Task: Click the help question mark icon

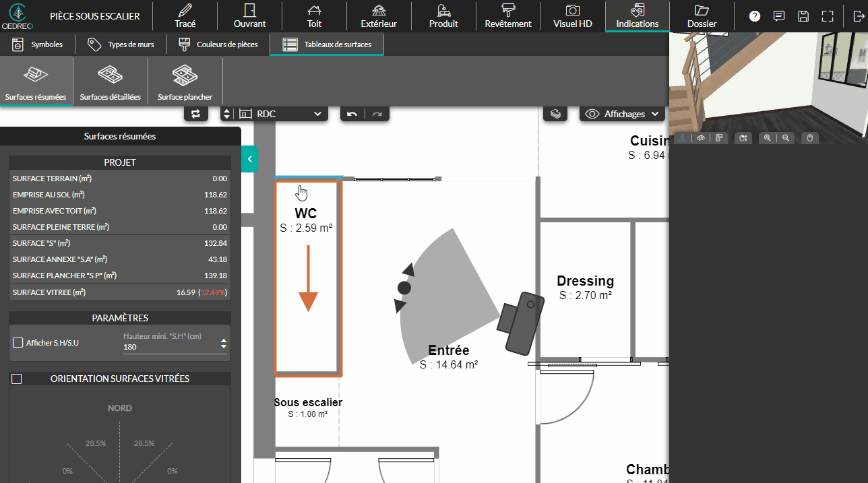Action: 755,16
